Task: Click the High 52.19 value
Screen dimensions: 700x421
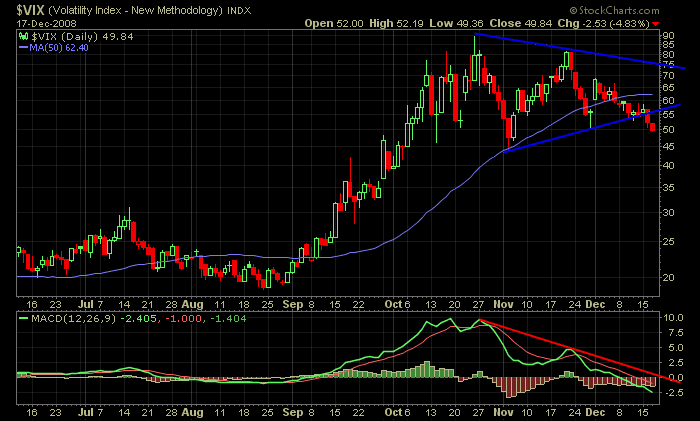Action: pyautogui.click(x=396, y=24)
